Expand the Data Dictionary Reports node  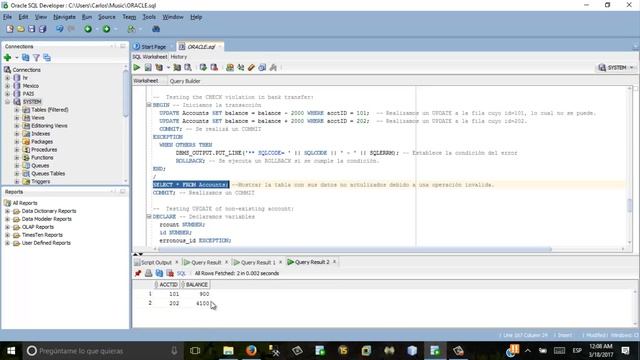pos(7,211)
